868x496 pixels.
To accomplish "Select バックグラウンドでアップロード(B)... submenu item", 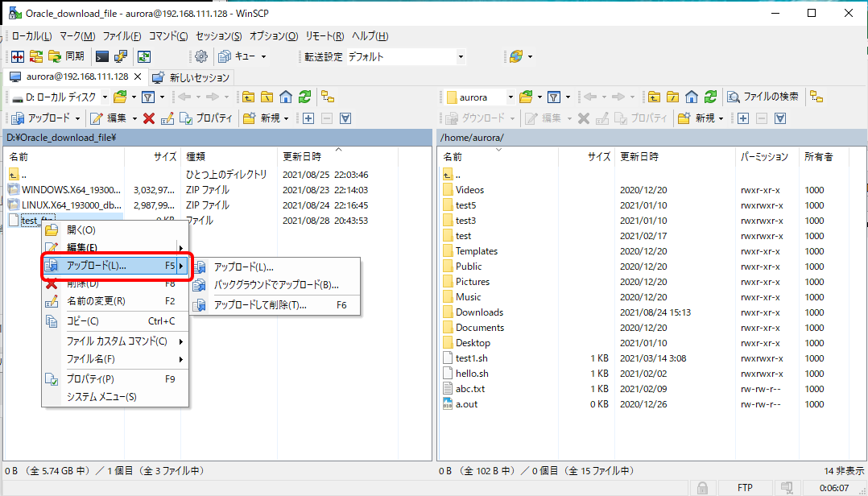I will coord(275,285).
